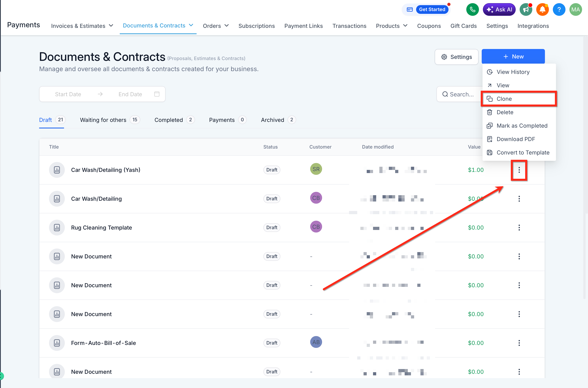
Task: Switch to the Payments document tab with 0 count
Action: pos(228,120)
